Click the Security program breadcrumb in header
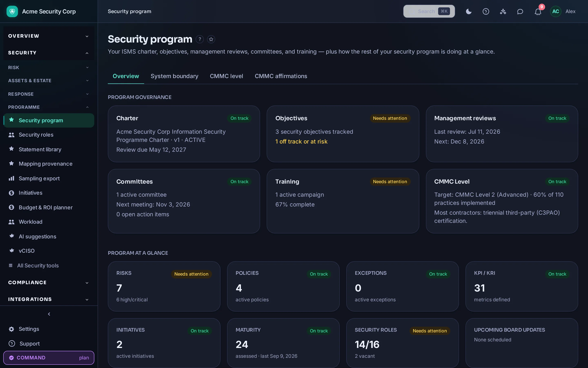This screenshot has width=588, height=368. tap(129, 11)
